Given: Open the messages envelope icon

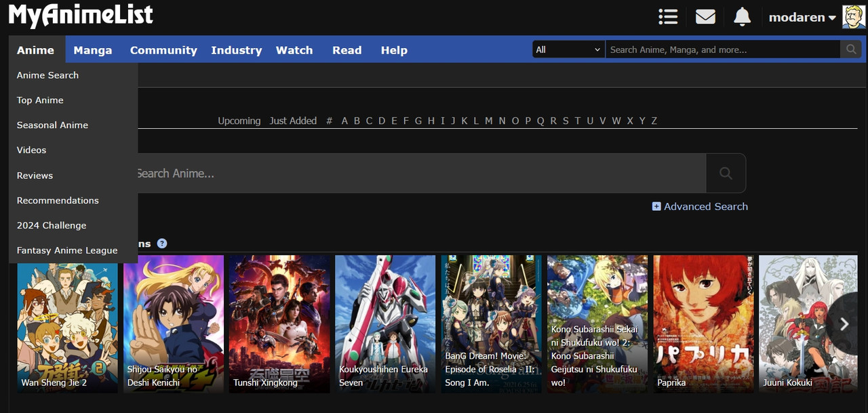Looking at the screenshot, I should pos(705,17).
